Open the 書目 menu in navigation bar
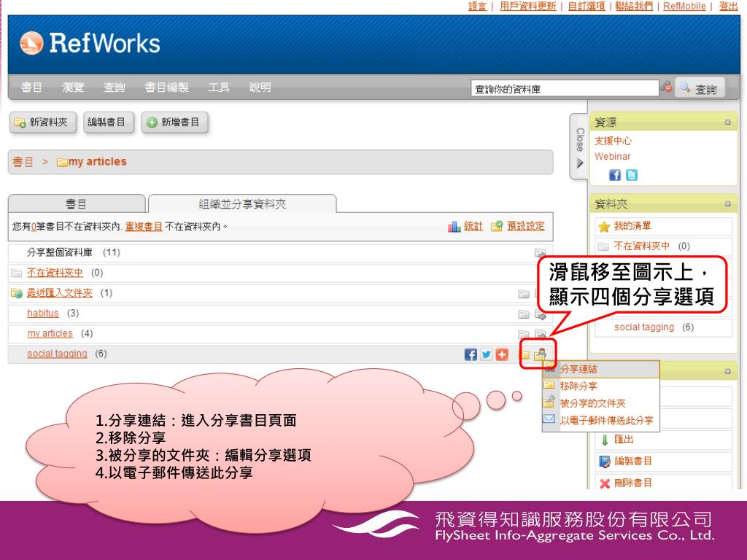Viewport: 747px width, 560px height. coord(31,87)
